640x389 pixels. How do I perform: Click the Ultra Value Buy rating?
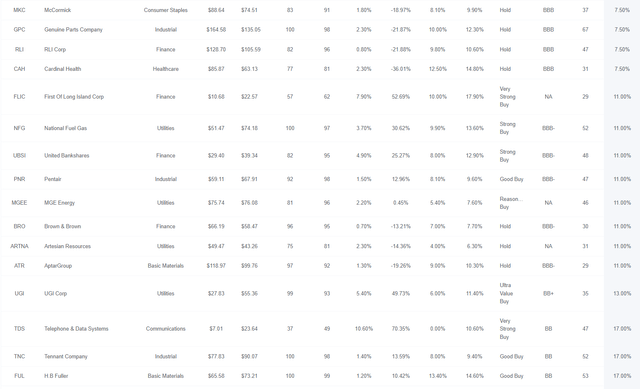(x=506, y=293)
